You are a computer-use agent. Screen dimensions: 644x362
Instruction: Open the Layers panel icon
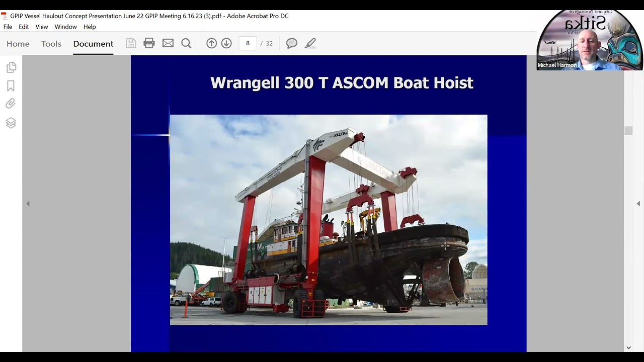(11, 123)
